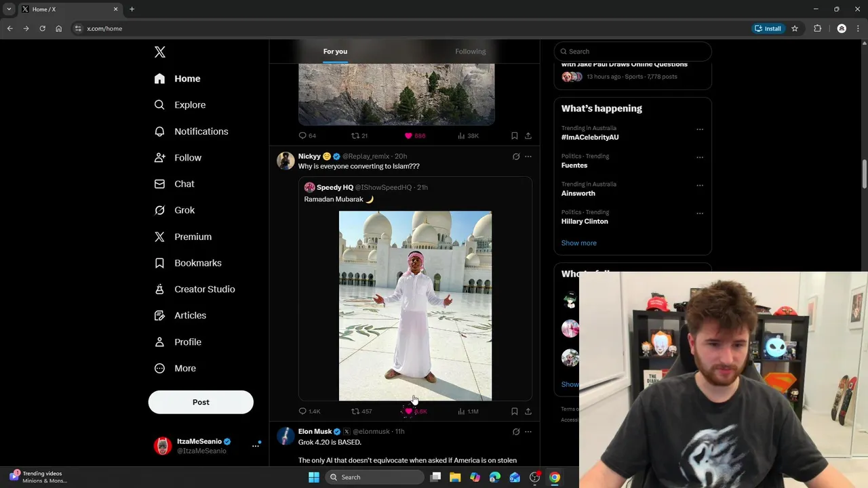The width and height of the screenshot is (868, 488).
Task: Reload the page with the browser refresh button
Action: pyautogui.click(x=42, y=28)
